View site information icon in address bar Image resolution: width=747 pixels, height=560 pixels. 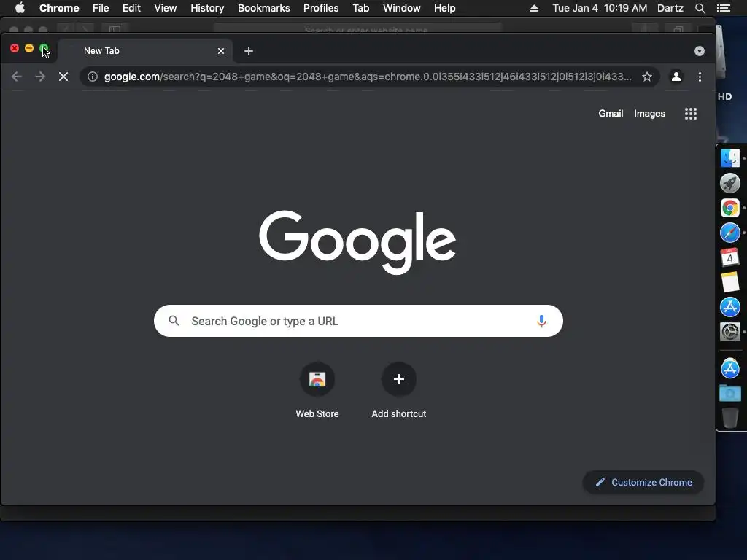point(93,77)
